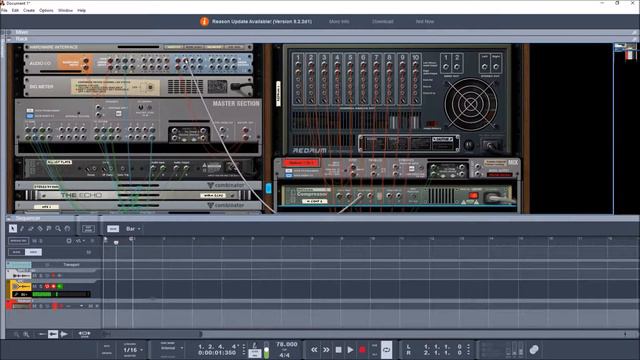
Task: Mute the Redrum track
Action: (x=35, y=306)
